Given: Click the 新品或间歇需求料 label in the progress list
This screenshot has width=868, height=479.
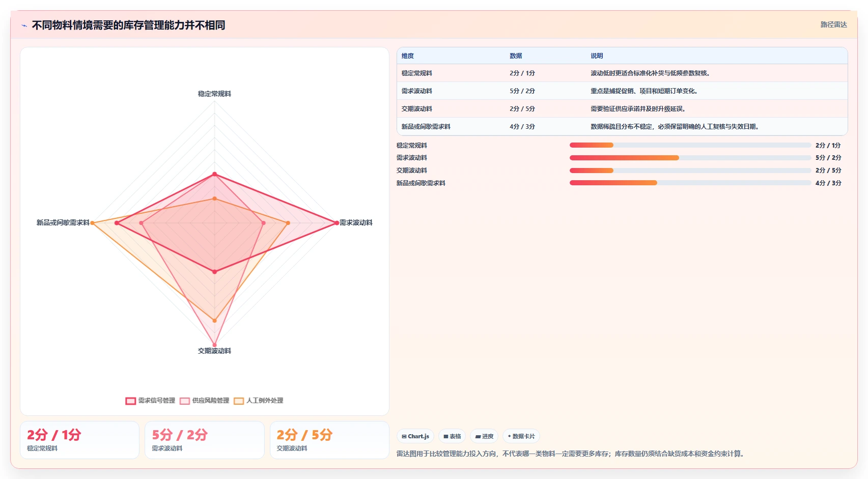Looking at the screenshot, I should 421,183.
